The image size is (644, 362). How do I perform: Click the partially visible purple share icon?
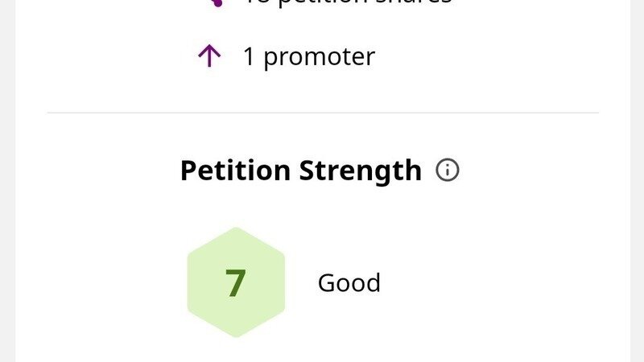pos(214,3)
